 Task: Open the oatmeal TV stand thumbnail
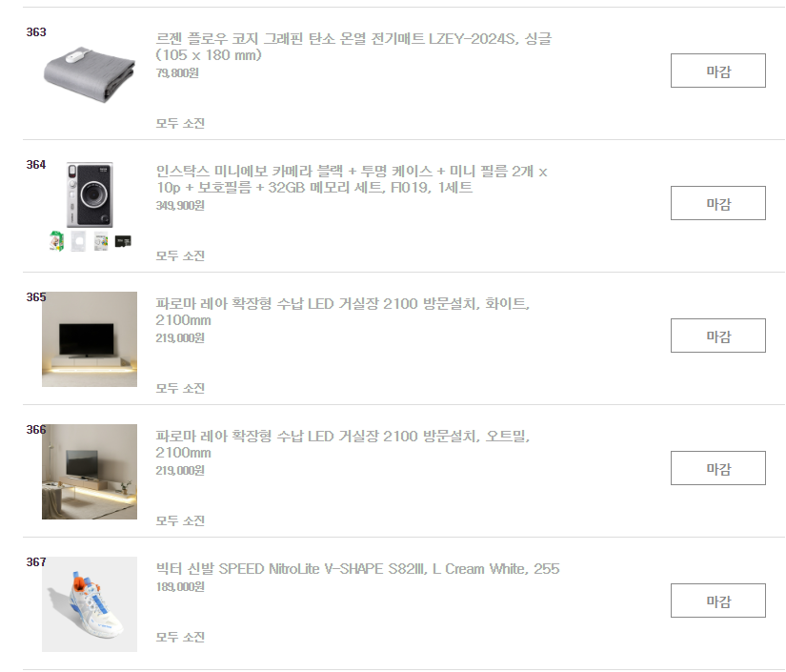point(90,472)
